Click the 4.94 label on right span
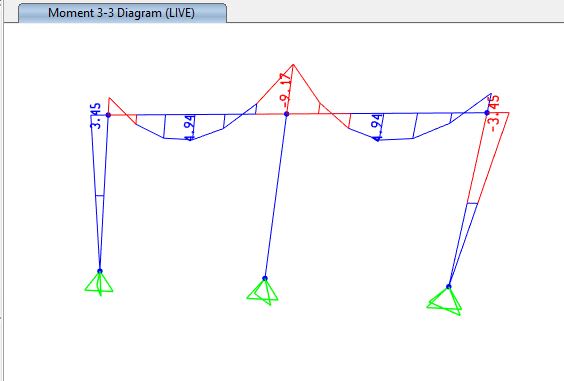The width and height of the screenshot is (564, 381). pos(377,127)
